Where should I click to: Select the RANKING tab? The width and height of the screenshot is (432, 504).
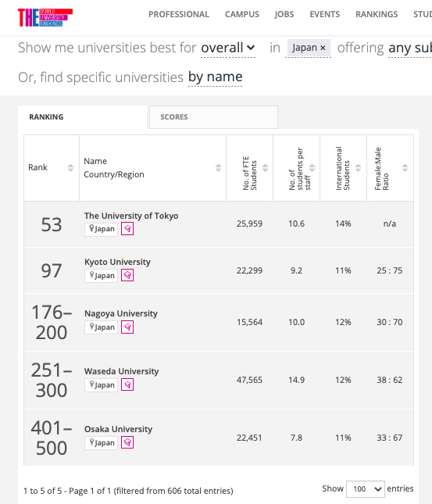coord(82,117)
